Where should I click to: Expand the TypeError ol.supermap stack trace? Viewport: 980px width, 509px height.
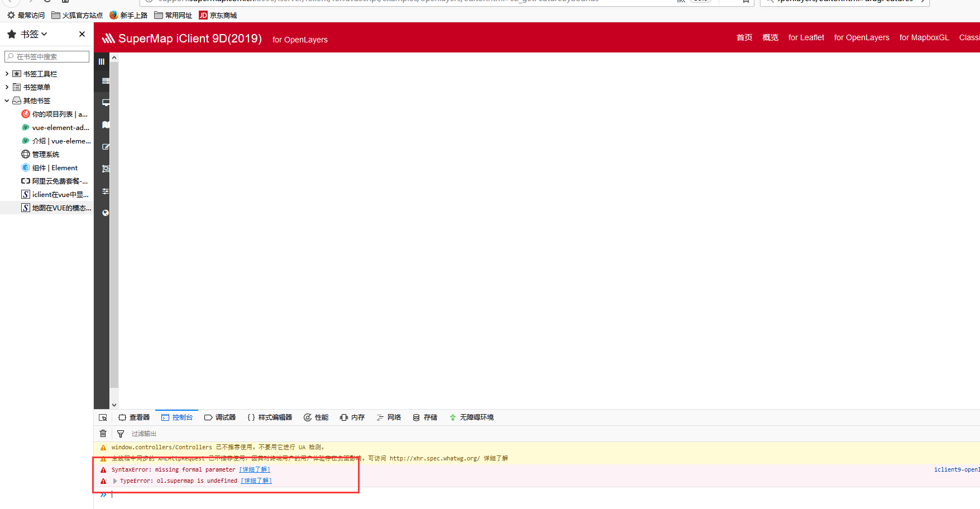pyautogui.click(x=115, y=481)
